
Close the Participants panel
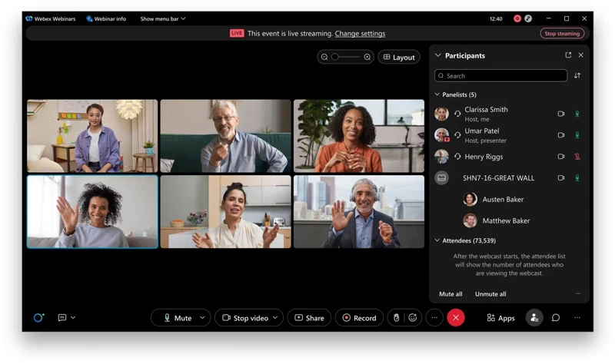581,55
